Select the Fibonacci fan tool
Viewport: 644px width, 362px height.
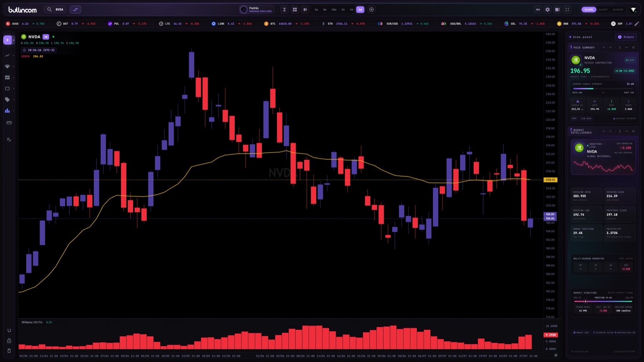(x=7, y=67)
